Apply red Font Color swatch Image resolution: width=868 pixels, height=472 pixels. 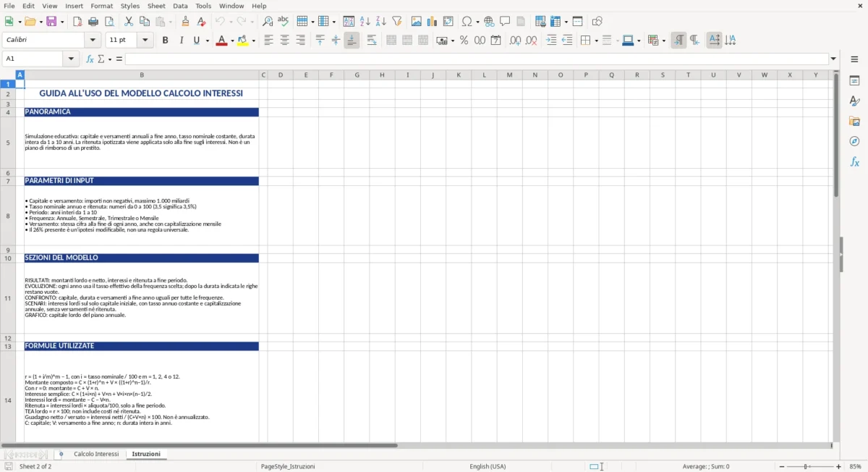tap(221, 41)
